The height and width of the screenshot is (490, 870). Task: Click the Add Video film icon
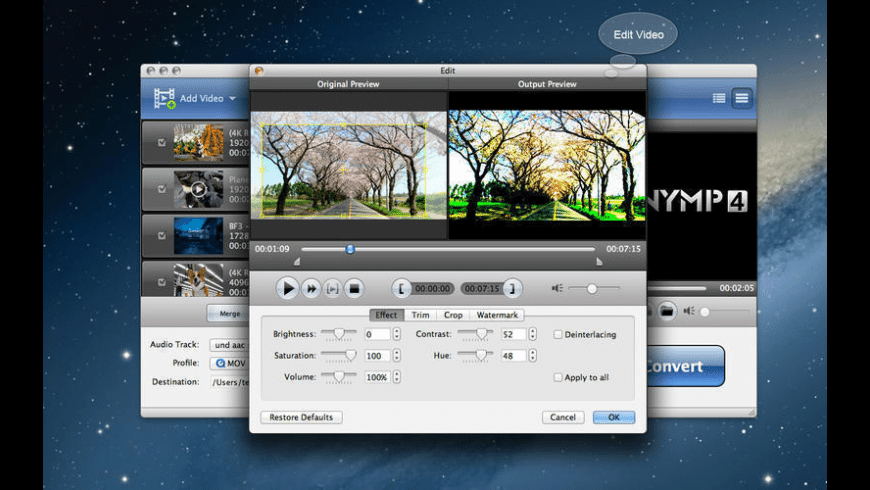point(164,98)
